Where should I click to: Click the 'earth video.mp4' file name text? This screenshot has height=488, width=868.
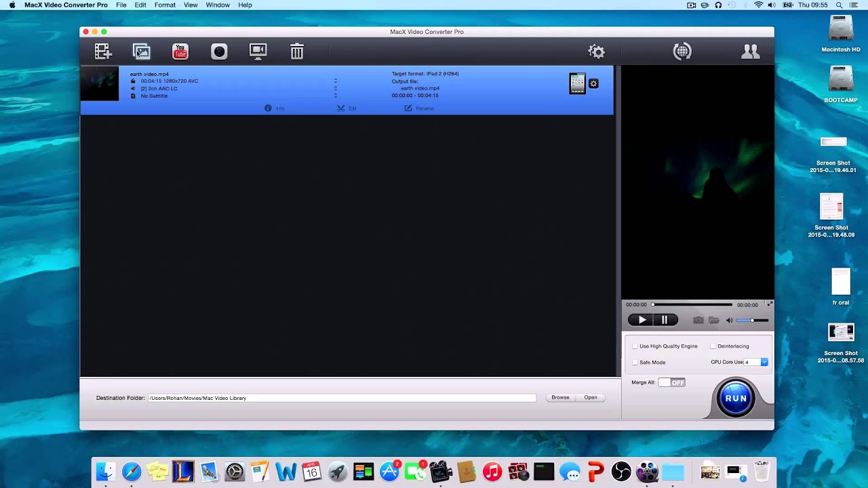(149, 74)
